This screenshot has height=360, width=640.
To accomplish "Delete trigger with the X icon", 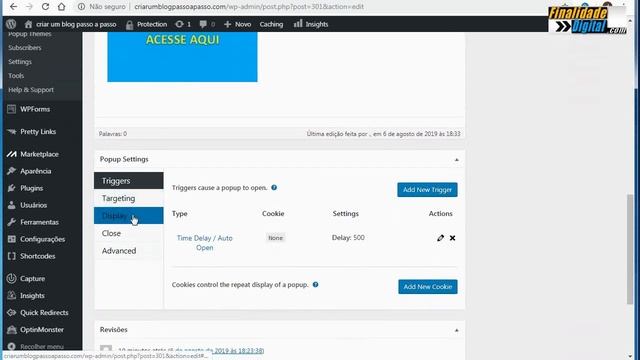I will (452, 238).
